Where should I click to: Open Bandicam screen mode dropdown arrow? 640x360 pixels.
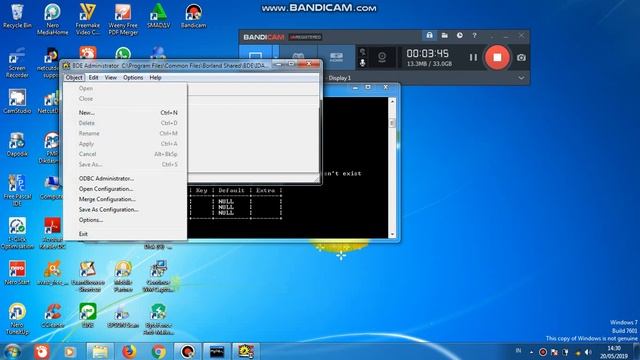[x=276, y=56]
